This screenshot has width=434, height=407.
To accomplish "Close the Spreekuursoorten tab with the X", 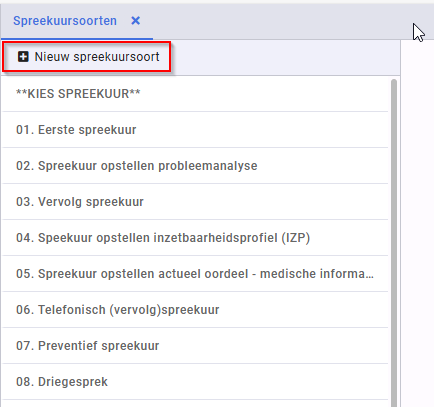I will click(135, 21).
